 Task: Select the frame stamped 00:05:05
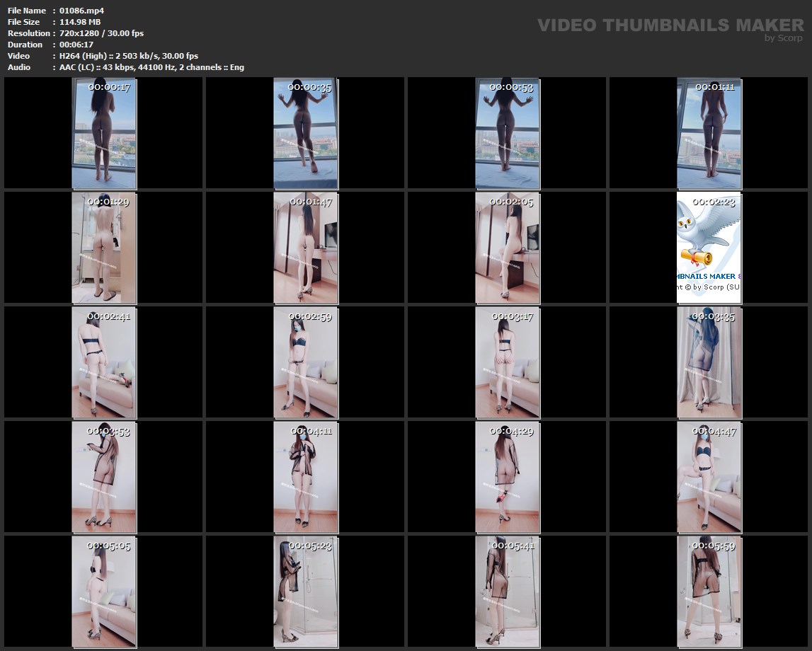[x=104, y=592]
